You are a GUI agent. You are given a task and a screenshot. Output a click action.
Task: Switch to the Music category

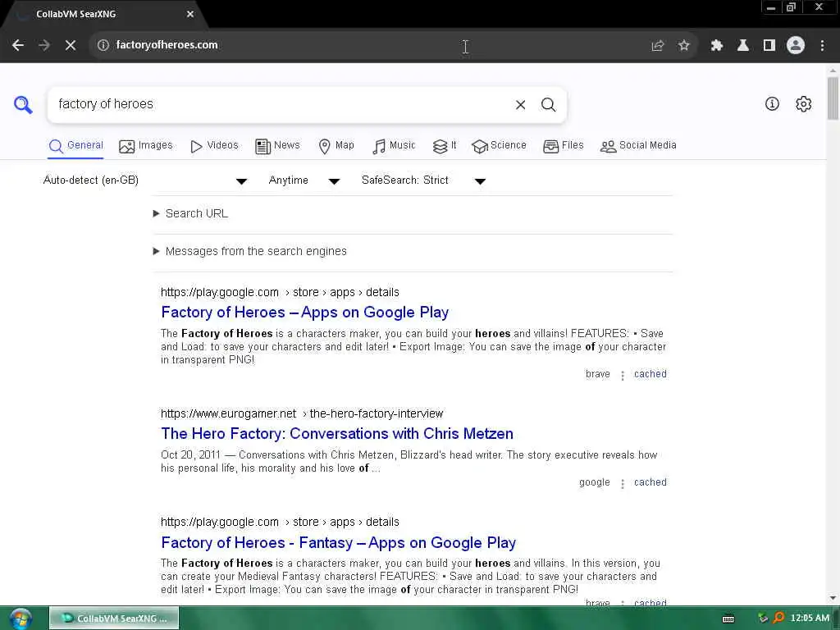click(394, 146)
